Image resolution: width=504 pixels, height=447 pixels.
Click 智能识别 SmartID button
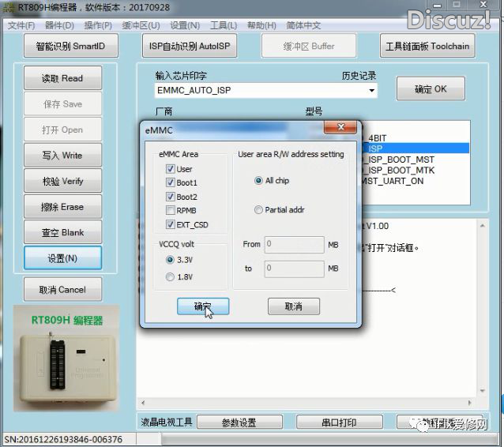(71, 46)
